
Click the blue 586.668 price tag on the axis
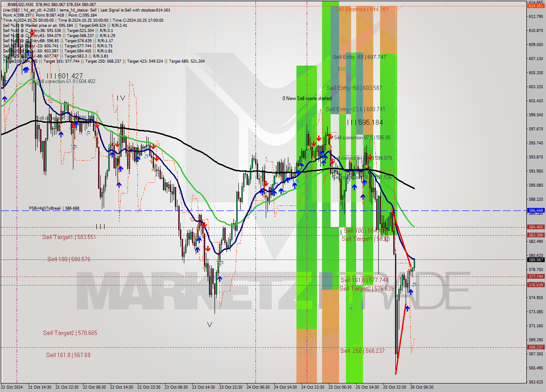pos(536,210)
